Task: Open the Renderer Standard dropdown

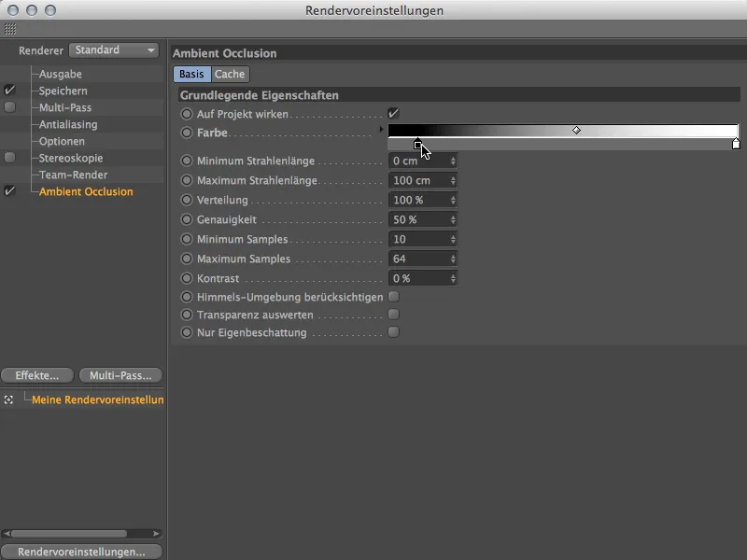Action: coord(113,50)
